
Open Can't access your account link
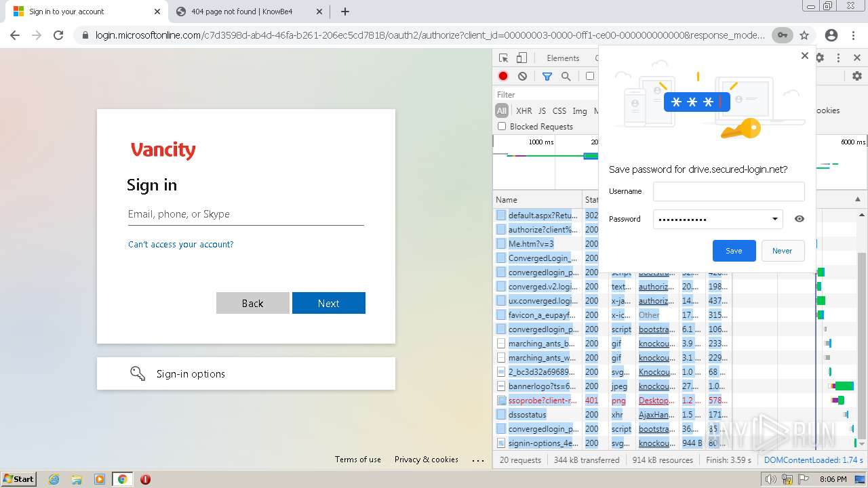pos(181,245)
